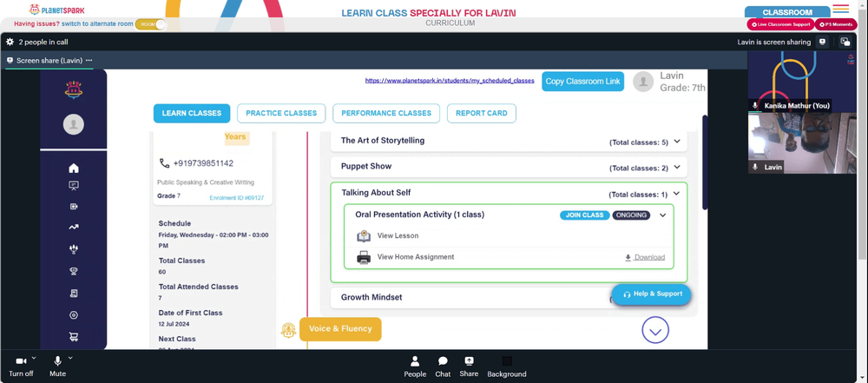Viewport: 868px width, 383px height.
Task: Open the REPORT CARD tab
Action: (x=482, y=113)
